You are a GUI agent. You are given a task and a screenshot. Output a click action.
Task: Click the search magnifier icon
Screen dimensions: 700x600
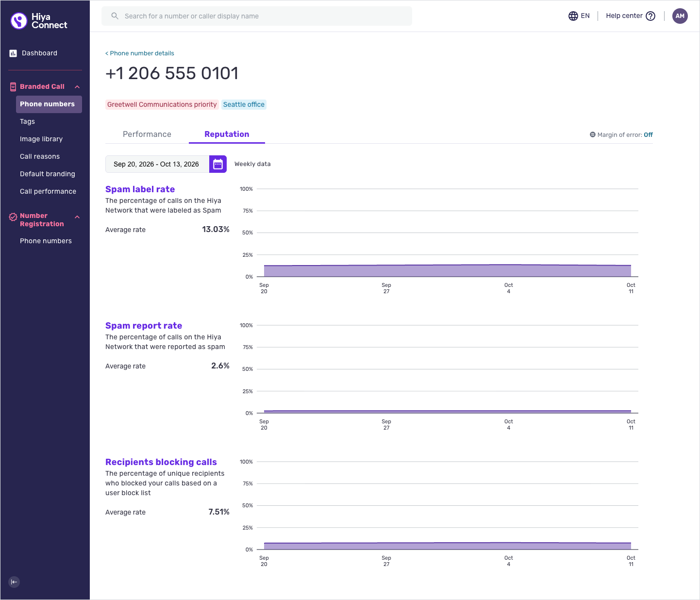(x=115, y=16)
